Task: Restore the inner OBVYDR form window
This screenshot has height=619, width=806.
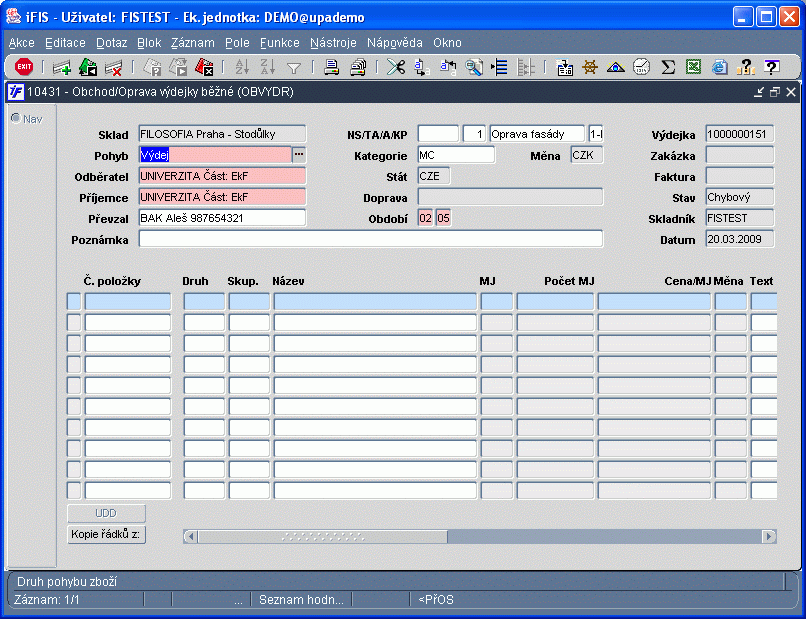Action: 775,92
